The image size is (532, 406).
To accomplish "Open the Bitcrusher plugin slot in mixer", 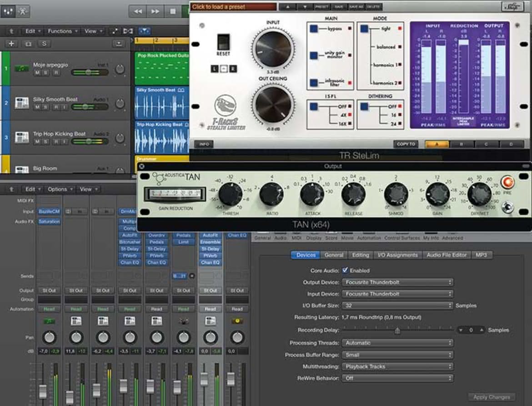I will click(x=130, y=242).
